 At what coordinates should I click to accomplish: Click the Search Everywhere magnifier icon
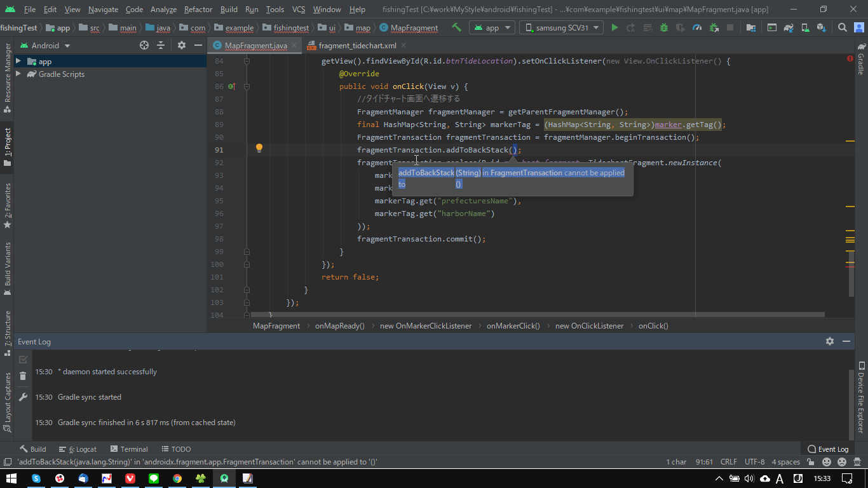coord(842,28)
